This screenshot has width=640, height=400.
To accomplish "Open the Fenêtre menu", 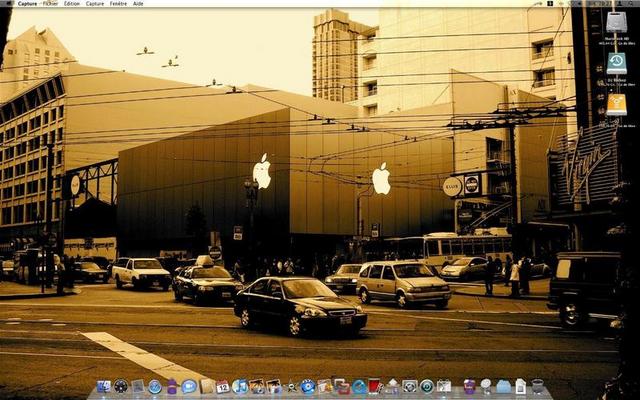I will 118,3.
